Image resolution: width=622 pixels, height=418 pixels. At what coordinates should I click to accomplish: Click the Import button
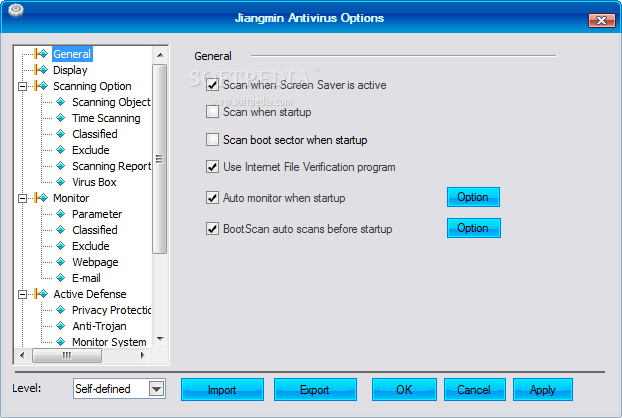222,389
